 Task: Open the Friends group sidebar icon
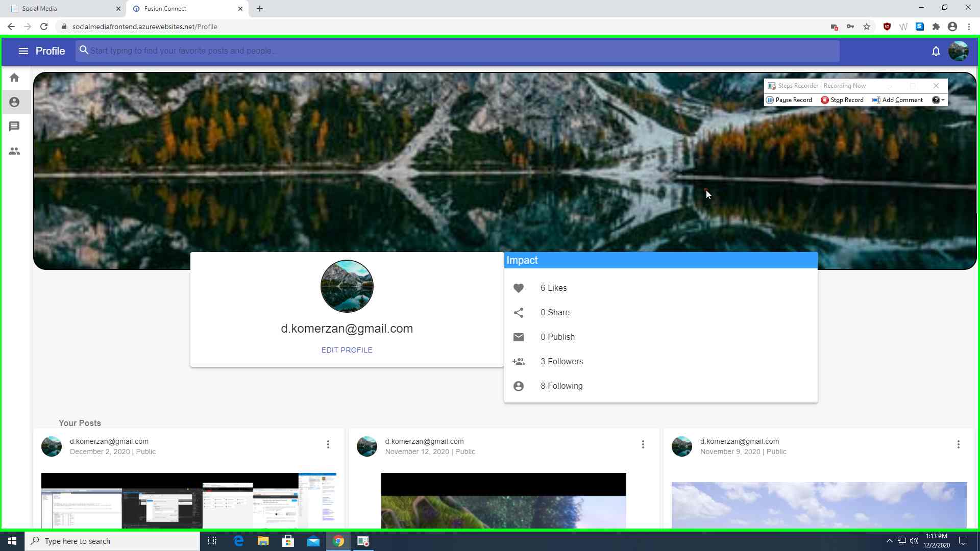click(14, 151)
